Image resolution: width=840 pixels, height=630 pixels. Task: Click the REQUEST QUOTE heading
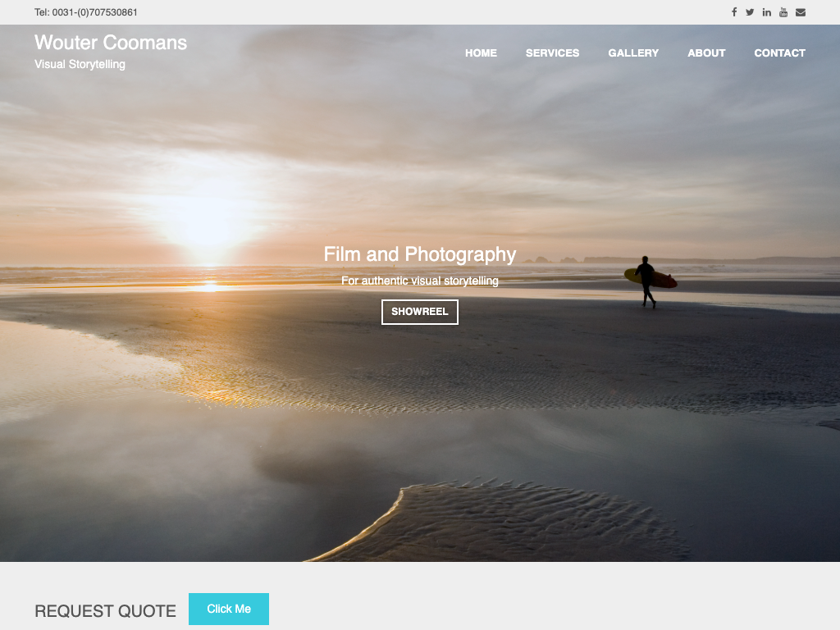(x=106, y=611)
